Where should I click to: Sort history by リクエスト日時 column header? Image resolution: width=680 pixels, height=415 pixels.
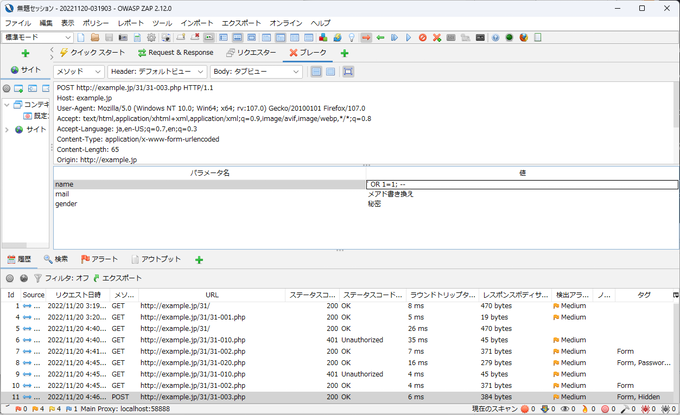click(x=78, y=295)
